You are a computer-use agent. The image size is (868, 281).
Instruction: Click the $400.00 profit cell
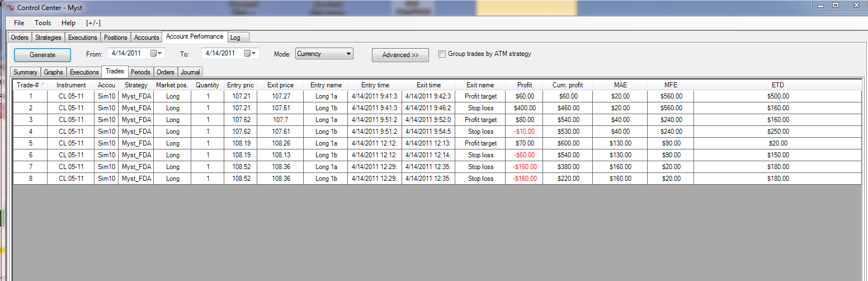(525, 108)
